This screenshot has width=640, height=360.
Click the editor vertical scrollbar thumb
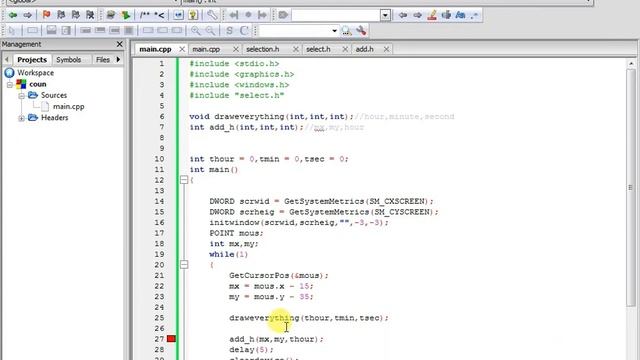point(631,188)
